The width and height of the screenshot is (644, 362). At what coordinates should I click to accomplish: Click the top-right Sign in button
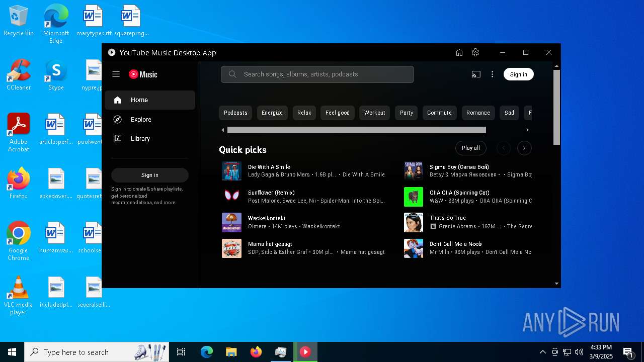[x=518, y=74]
